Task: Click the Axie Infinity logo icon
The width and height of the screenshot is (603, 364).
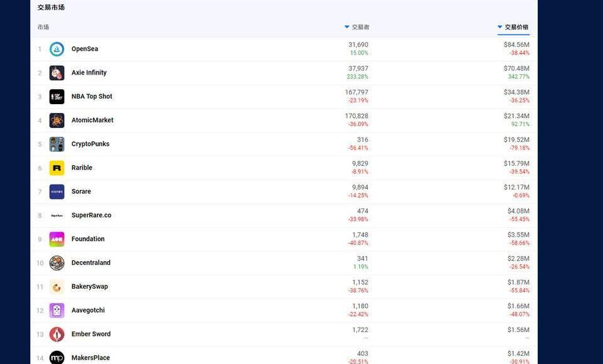Action: 57,73
